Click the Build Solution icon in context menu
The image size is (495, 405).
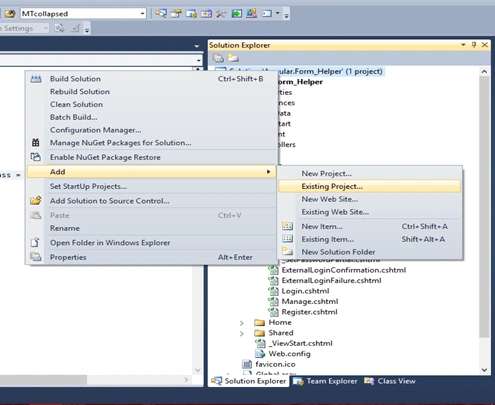pos(36,79)
